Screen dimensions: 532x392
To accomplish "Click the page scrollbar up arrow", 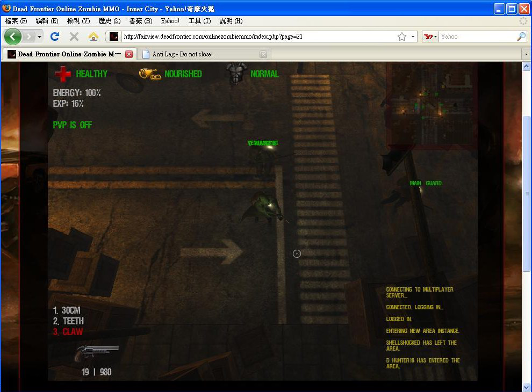I will point(526,67).
